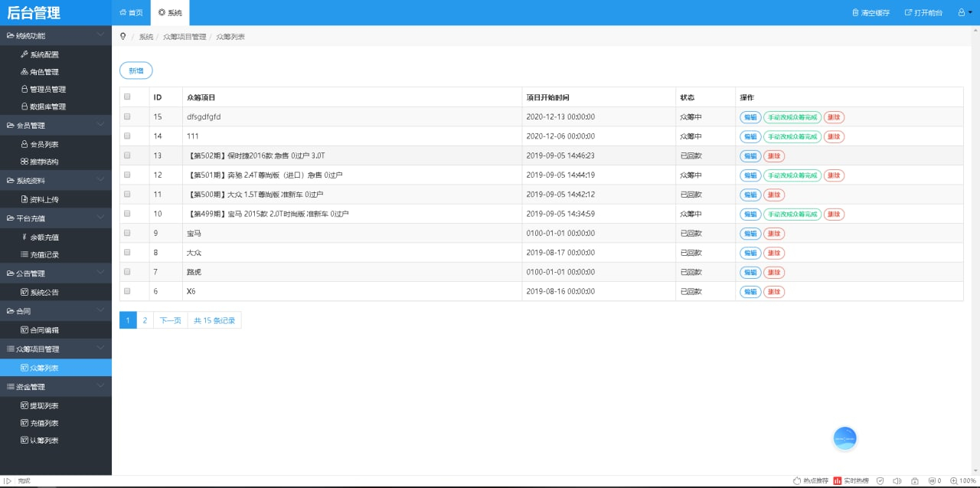Click the floating blue circle widget

pyautogui.click(x=844, y=438)
